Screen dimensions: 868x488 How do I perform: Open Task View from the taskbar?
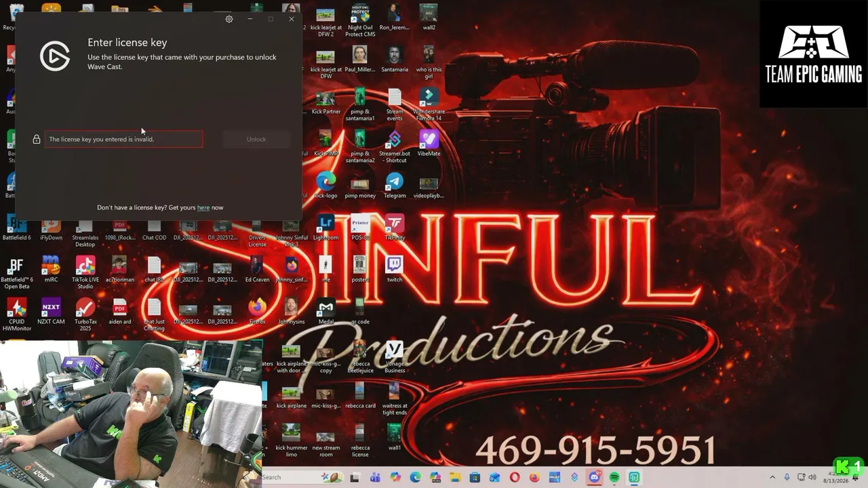[355, 477]
